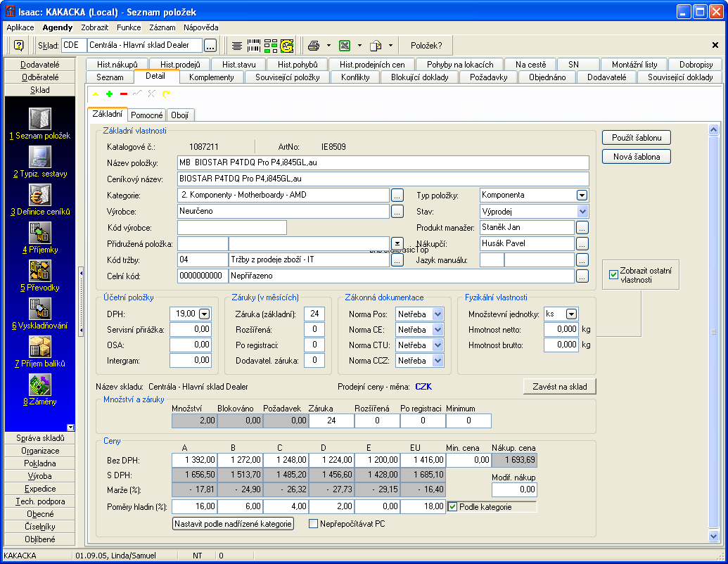Toggle the Podle kategorie checkbox
Image resolution: width=728 pixels, height=564 pixels.
click(x=453, y=506)
